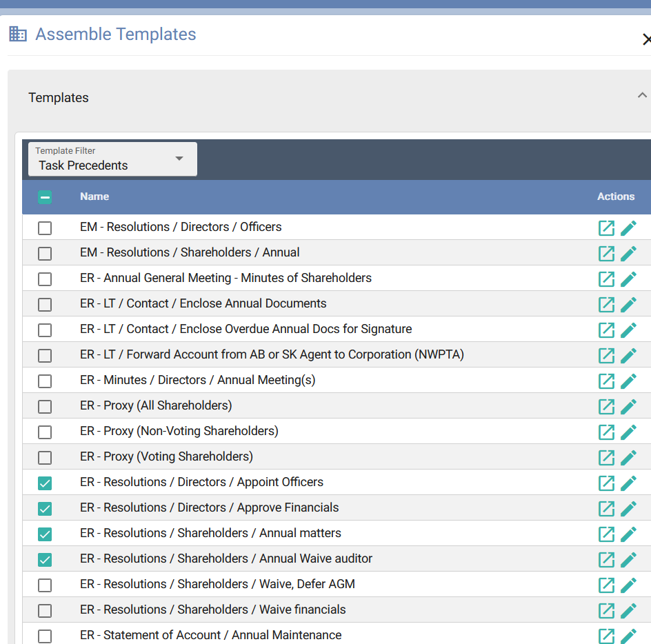Select 'ER - Resolutions / Shareholders / Waive financials' row
The height and width of the screenshot is (644, 651).
(45, 611)
